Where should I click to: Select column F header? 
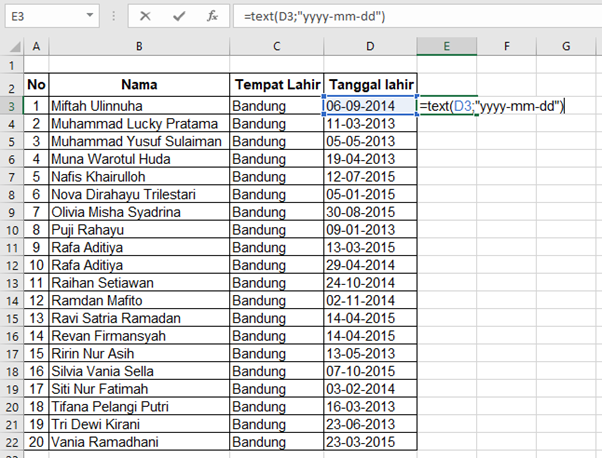click(506, 46)
